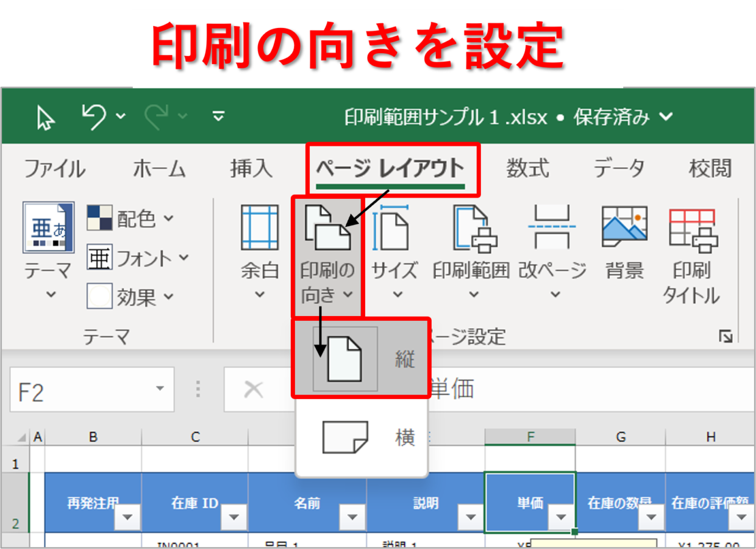
Task: Select the 説明 header cell text
Action: tap(426, 503)
